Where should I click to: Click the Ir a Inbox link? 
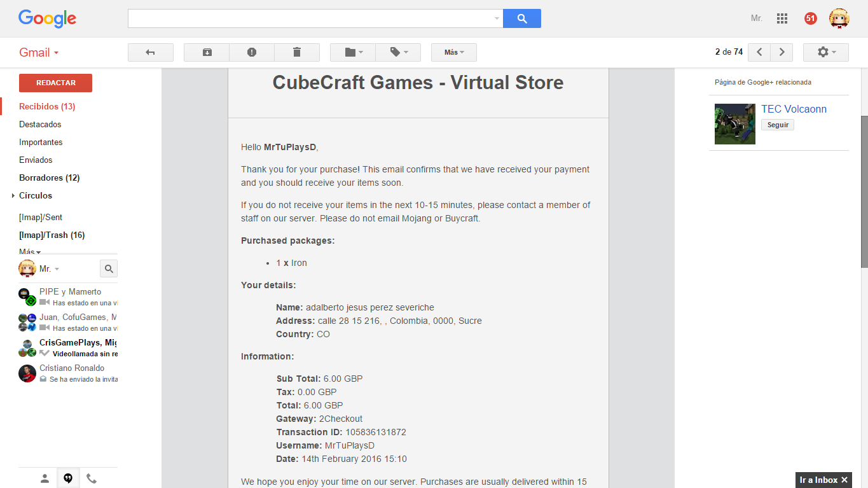coord(818,480)
